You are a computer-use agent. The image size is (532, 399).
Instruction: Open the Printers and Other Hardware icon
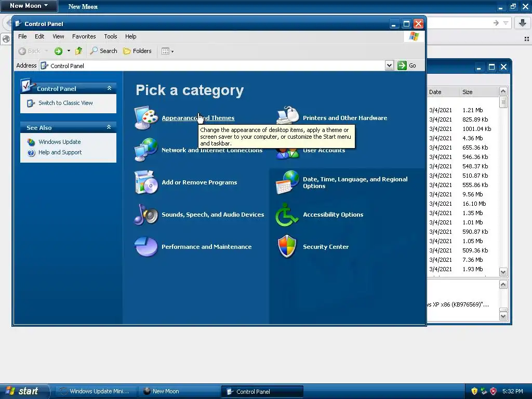coord(288,115)
